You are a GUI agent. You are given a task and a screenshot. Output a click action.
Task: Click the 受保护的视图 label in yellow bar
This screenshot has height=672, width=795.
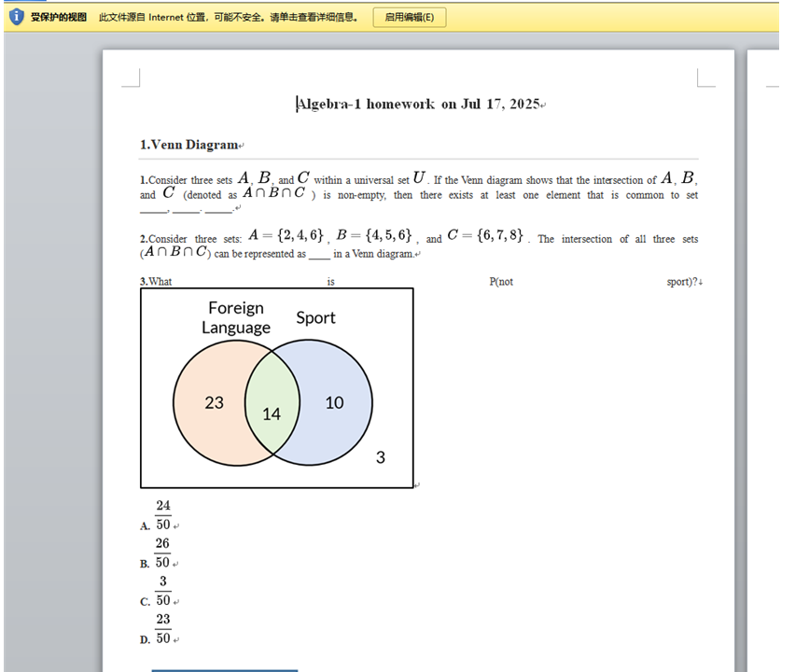point(58,17)
